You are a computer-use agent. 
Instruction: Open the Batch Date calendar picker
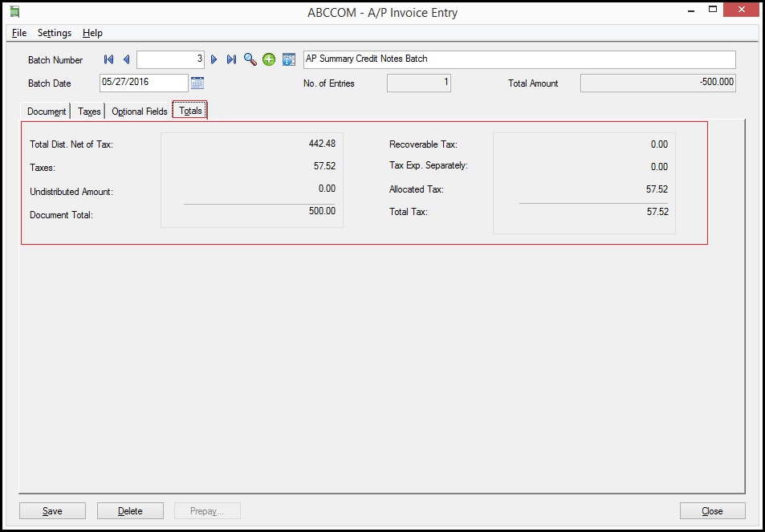coord(197,83)
